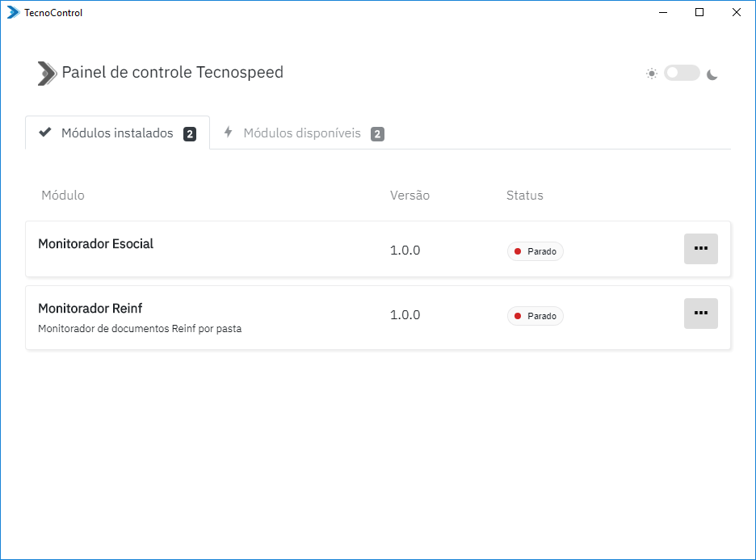Image resolution: width=756 pixels, height=560 pixels.
Task: Minimize the TecnoControl window
Action: point(663,13)
